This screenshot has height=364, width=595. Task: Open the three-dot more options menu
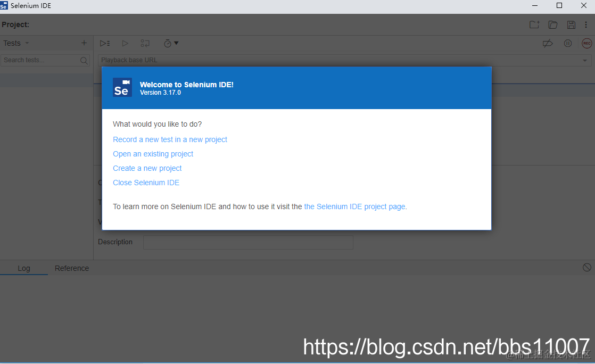pyautogui.click(x=586, y=24)
